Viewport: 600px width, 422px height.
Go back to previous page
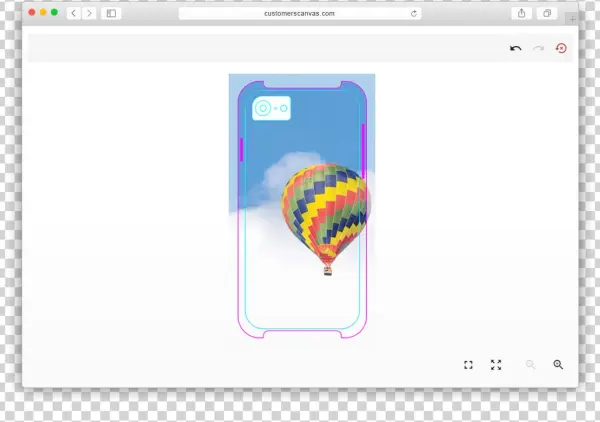coord(73,13)
